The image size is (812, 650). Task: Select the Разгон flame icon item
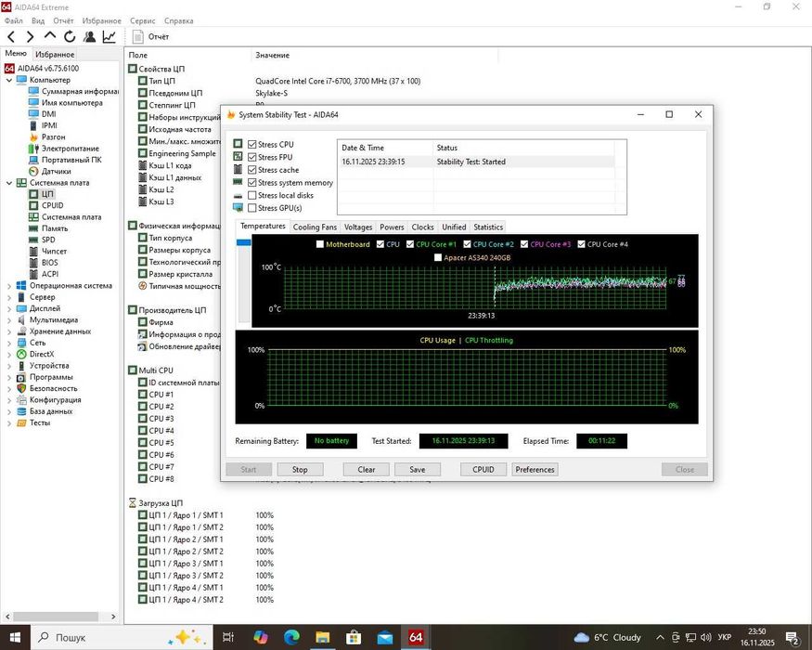pyautogui.click(x=47, y=136)
